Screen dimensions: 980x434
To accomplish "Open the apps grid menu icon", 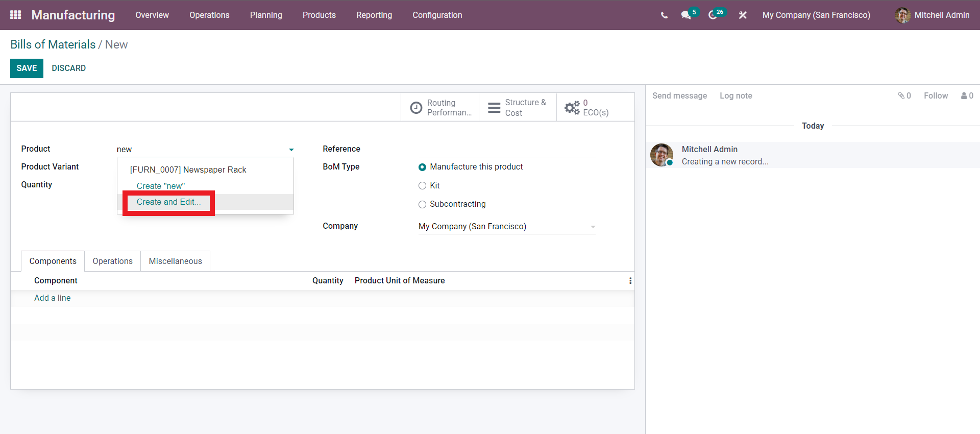I will pos(15,15).
